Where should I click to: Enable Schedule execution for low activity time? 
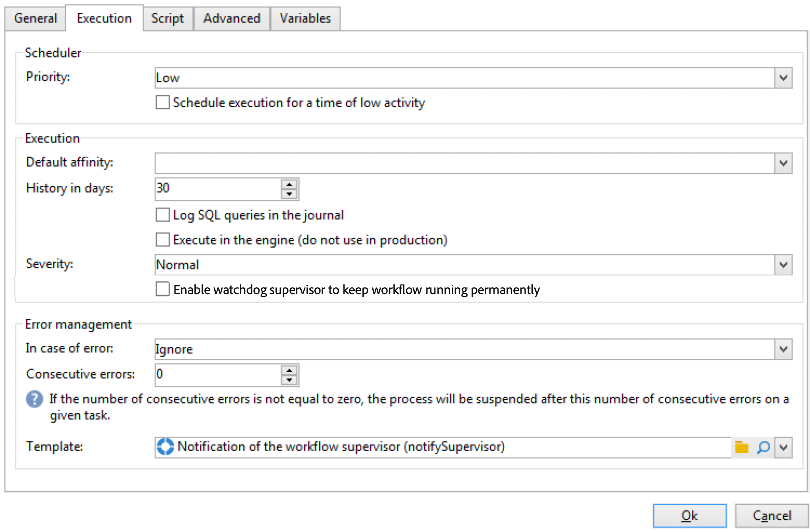coord(163,102)
